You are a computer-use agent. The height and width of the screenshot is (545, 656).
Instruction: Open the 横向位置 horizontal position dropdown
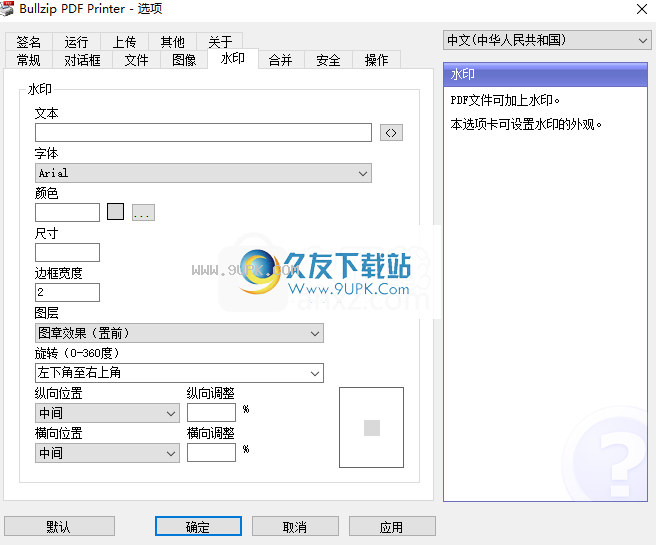pyautogui.click(x=107, y=453)
